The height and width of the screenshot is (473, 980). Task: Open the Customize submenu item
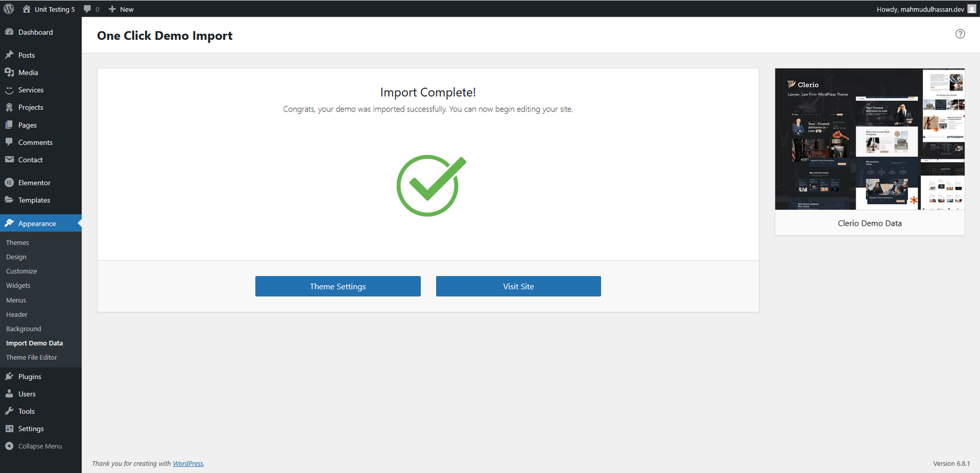tap(21, 271)
